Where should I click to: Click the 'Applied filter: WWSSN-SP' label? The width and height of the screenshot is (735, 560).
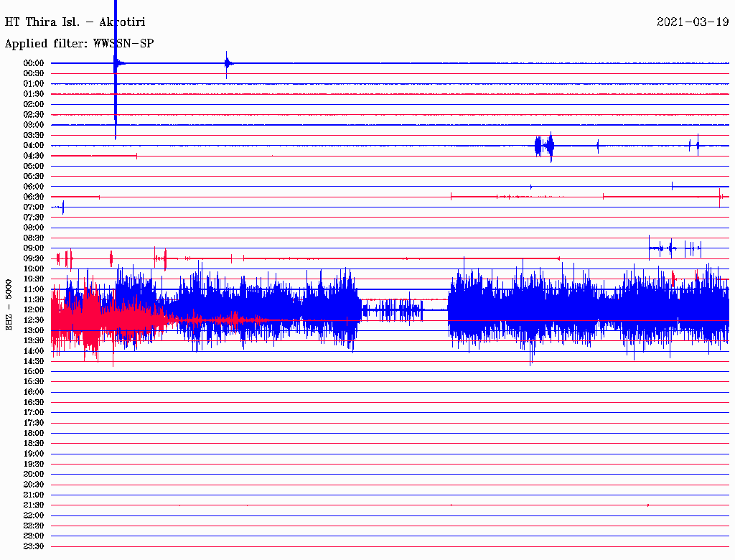click(x=79, y=44)
